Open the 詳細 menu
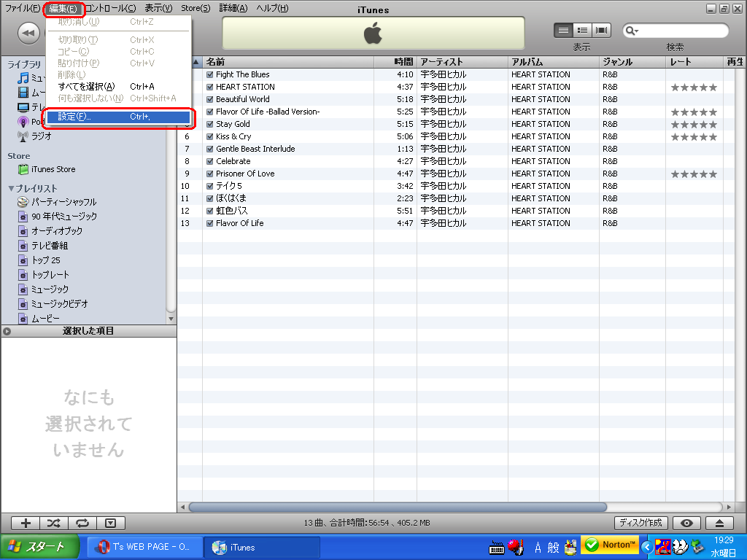Screen dimensions: 747x560 click(233, 9)
